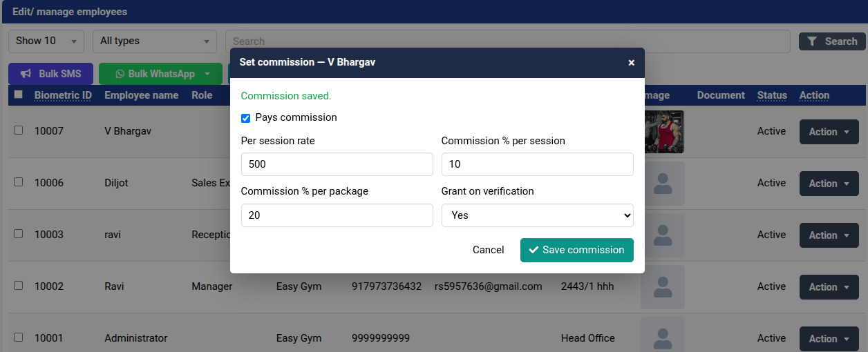This screenshot has width=868, height=352.
Task: Open the Show 10 entries dropdown
Action: click(x=46, y=41)
